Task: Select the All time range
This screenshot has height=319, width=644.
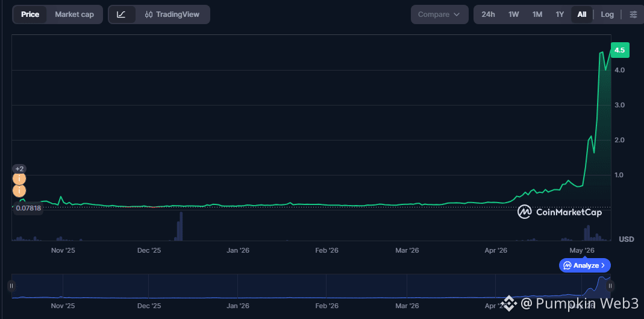Action: (581, 14)
